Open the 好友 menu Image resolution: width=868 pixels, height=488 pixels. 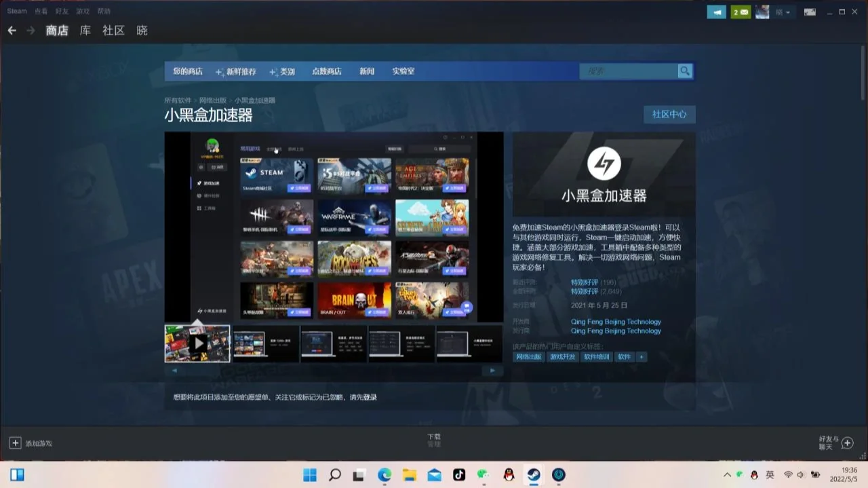point(62,12)
